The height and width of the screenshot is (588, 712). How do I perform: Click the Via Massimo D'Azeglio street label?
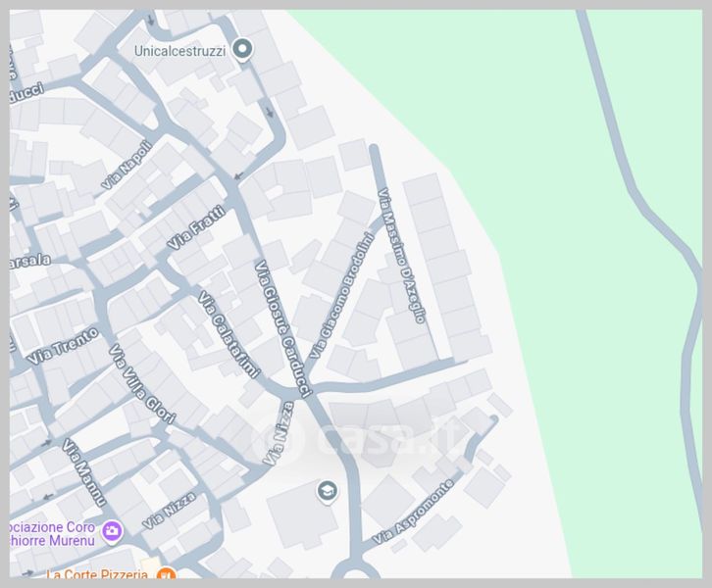(x=402, y=256)
